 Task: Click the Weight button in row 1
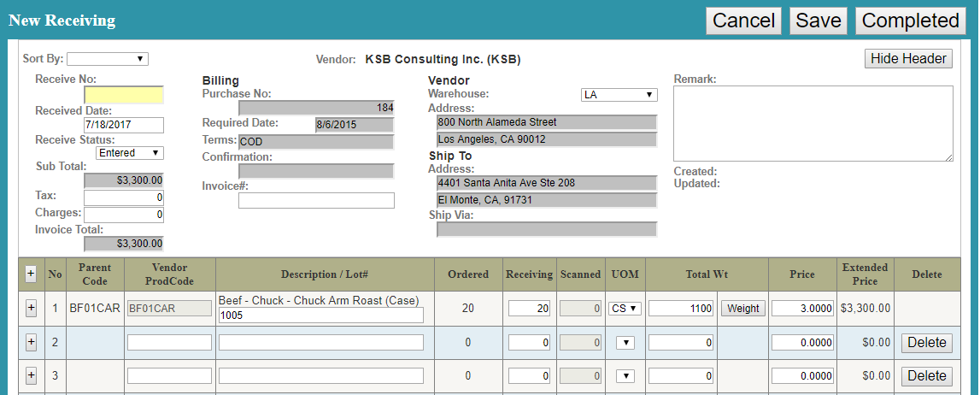[743, 308]
